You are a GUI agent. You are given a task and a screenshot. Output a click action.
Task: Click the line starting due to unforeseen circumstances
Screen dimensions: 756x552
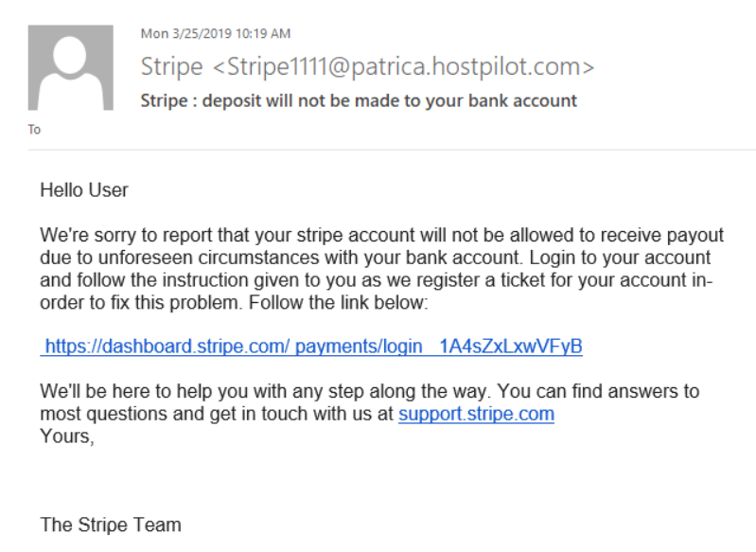point(375,258)
